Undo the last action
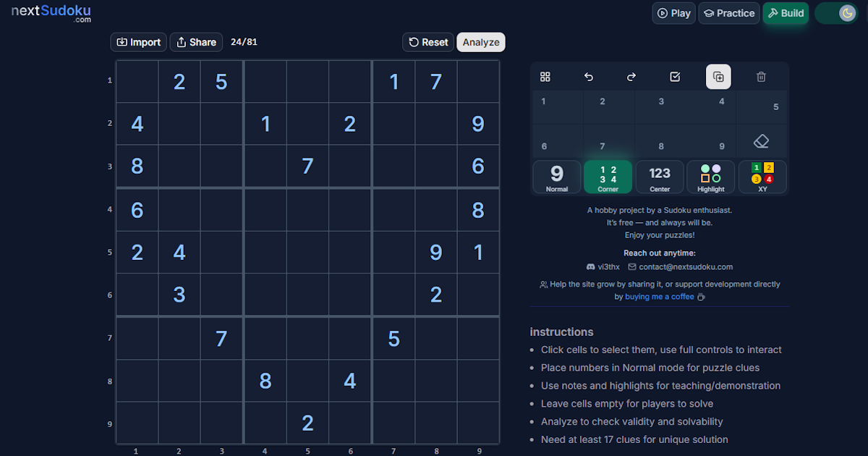The height and width of the screenshot is (456, 868). [588, 77]
